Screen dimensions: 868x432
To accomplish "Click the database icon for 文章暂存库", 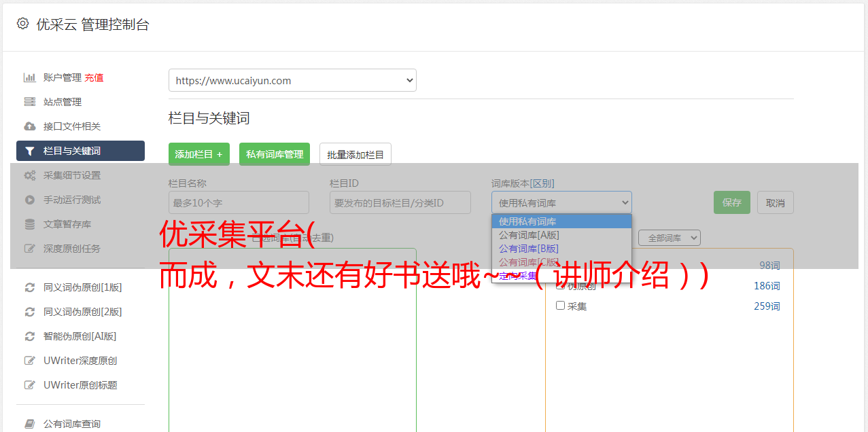I will pos(29,224).
